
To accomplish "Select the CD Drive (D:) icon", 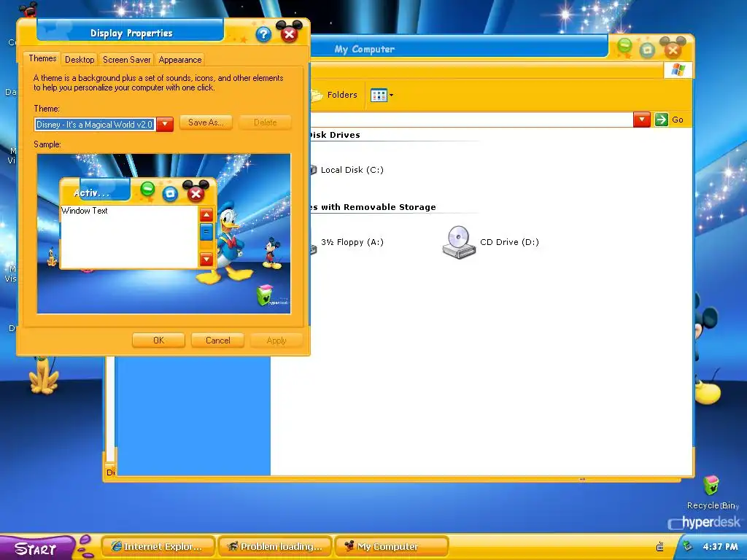I will [459, 242].
